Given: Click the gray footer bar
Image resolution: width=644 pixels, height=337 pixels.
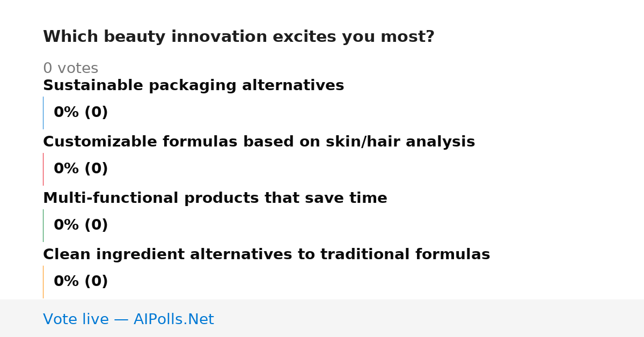Looking at the screenshot, I should tap(322, 318).
